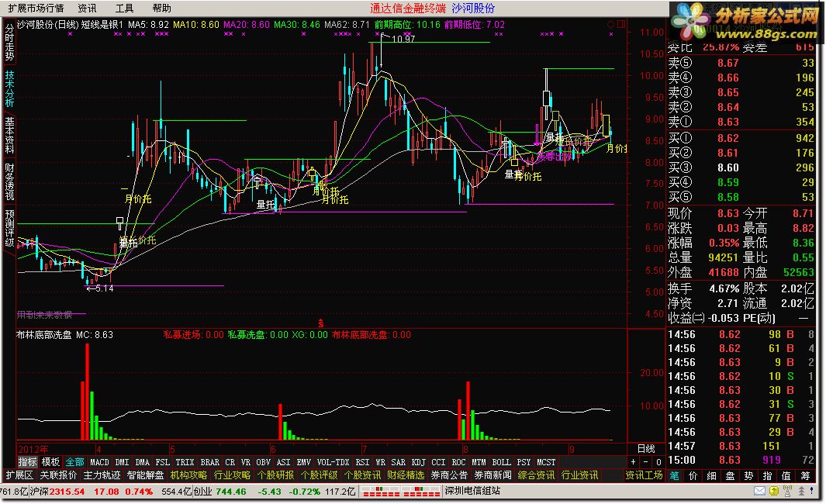
Task: Open 预测评级 side tab
Action: 9,228
